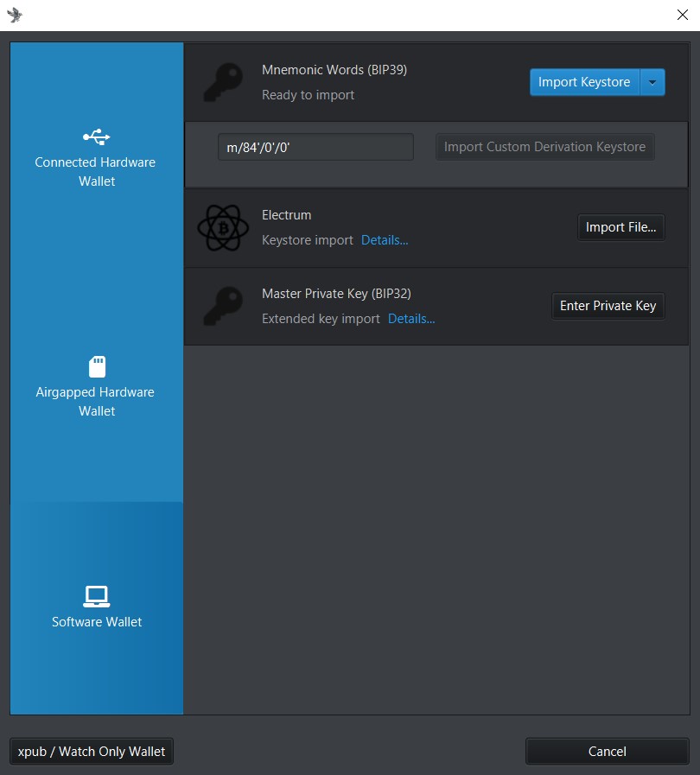700x775 pixels.
Task: Click the Import File... button
Action: point(620,227)
